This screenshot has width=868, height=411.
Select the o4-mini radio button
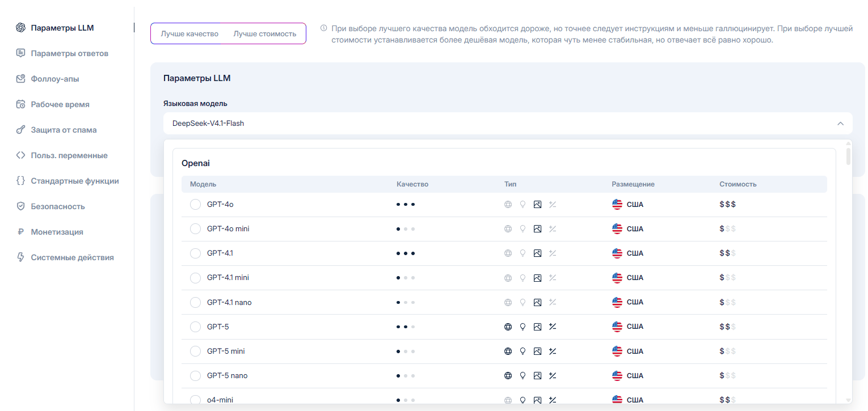click(x=196, y=400)
